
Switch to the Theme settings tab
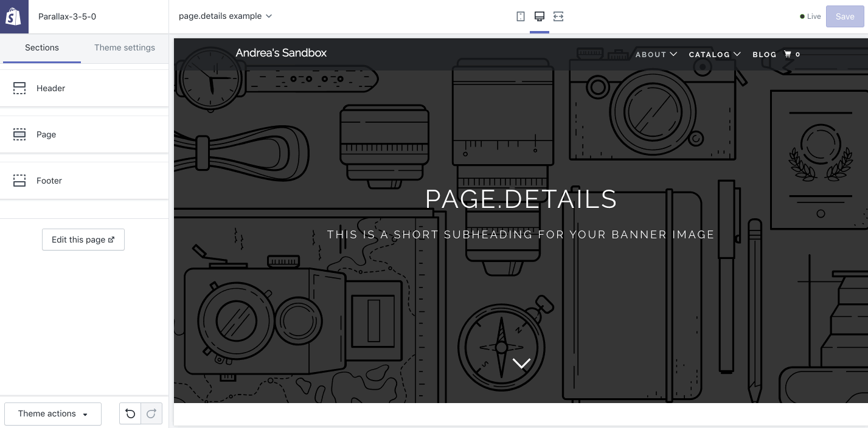point(125,48)
